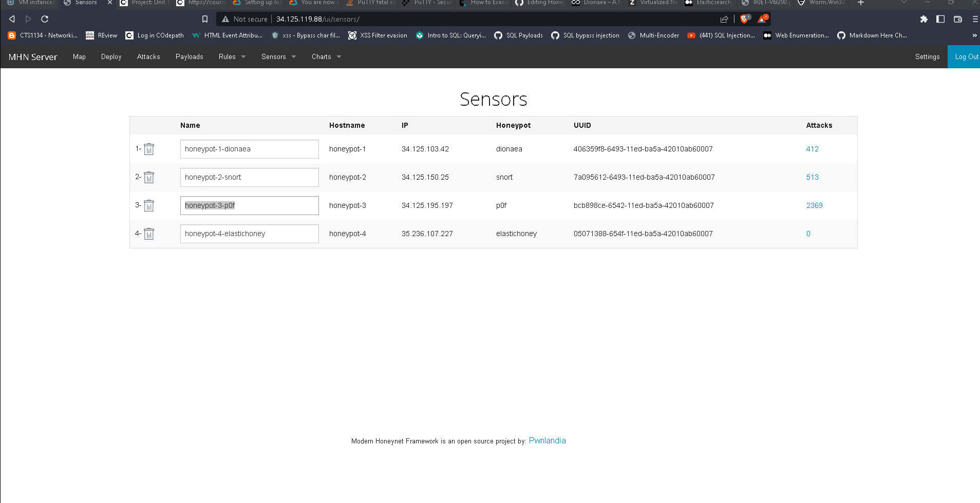
Task: Open the Pwnlandia link in footer
Action: 547,441
